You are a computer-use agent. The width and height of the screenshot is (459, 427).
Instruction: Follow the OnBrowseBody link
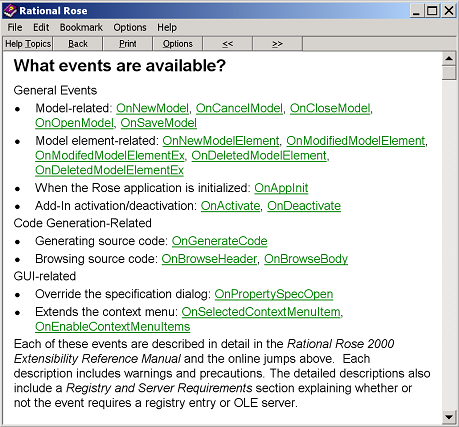306,259
